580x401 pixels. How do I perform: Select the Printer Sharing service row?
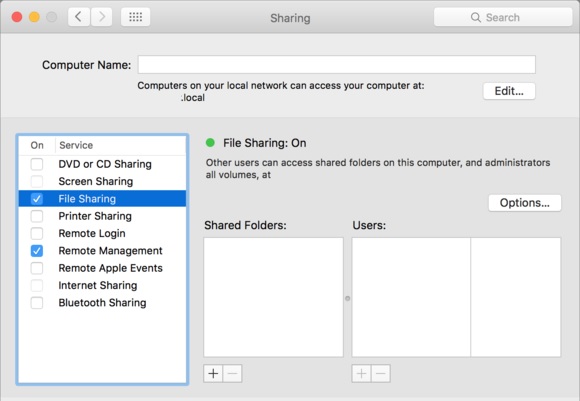click(102, 216)
